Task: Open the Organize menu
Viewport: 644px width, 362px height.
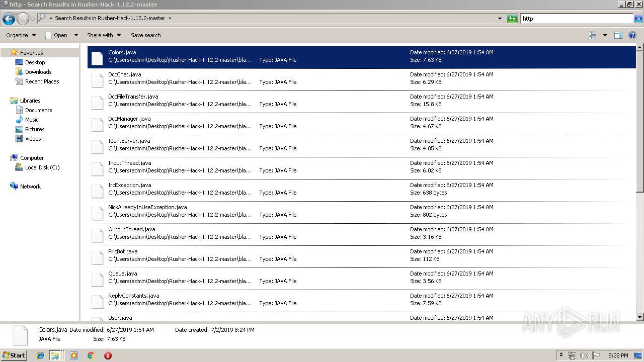Action: 21,35
